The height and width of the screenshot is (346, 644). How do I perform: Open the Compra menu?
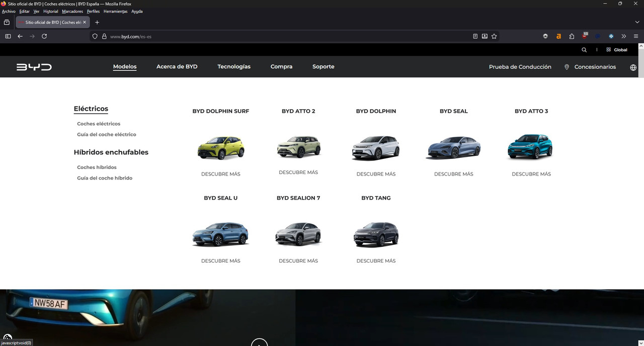pos(281,66)
